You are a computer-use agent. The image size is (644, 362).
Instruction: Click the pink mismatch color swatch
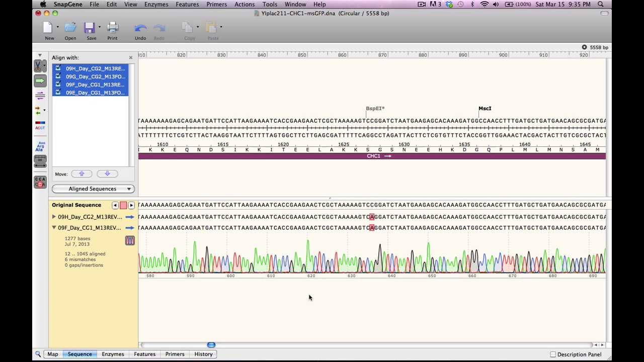point(123,205)
